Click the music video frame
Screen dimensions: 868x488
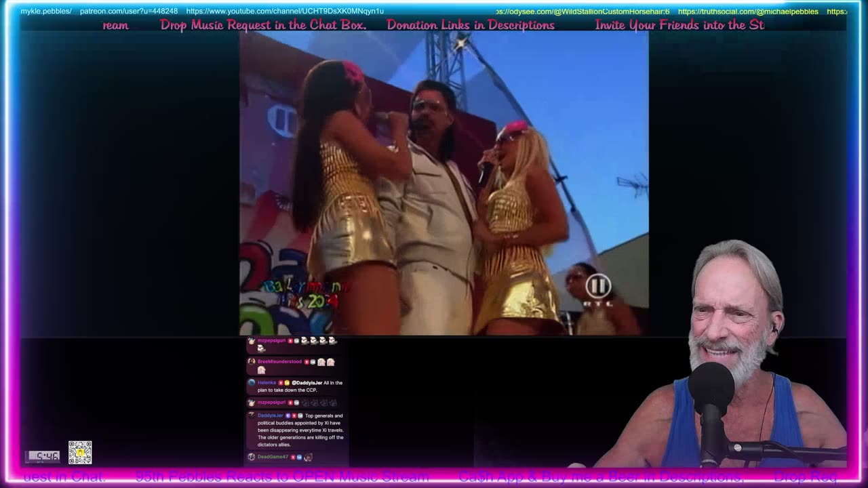click(x=443, y=183)
